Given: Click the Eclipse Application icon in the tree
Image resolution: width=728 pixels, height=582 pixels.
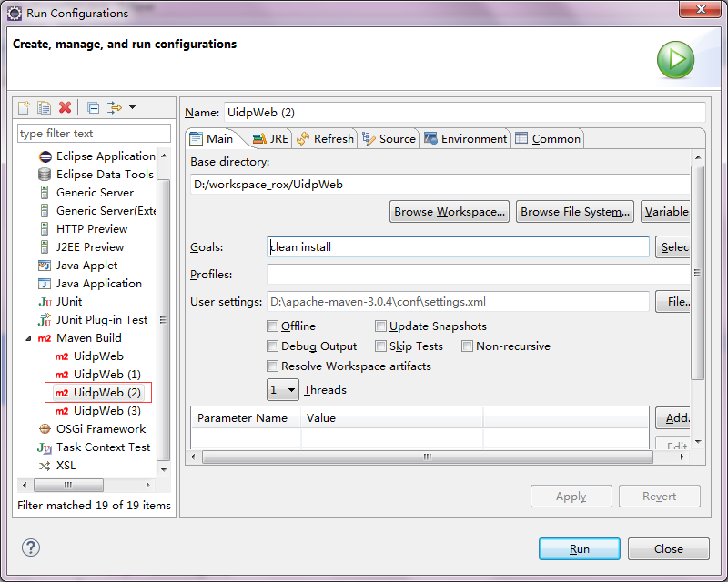Looking at the screenshot, I should point(45,156).
